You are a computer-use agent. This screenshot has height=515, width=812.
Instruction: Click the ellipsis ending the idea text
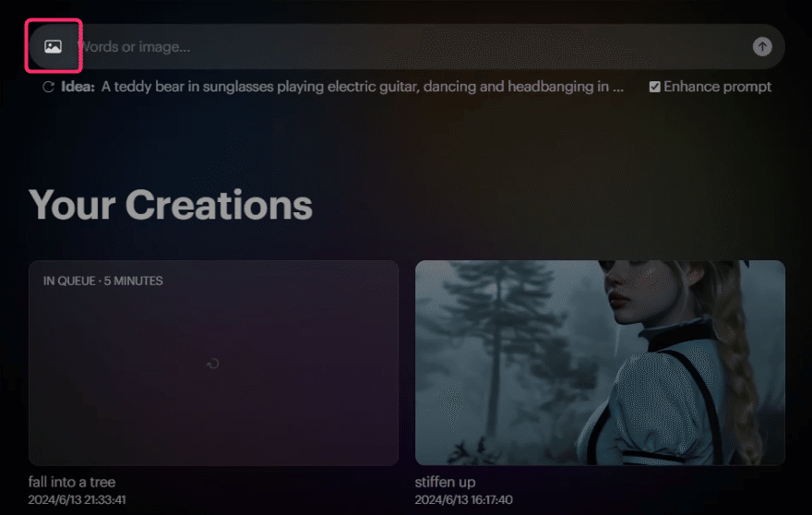618,87
